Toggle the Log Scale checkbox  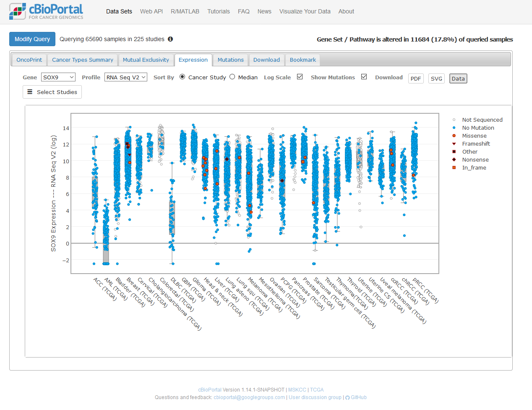(x=300, y=77)
